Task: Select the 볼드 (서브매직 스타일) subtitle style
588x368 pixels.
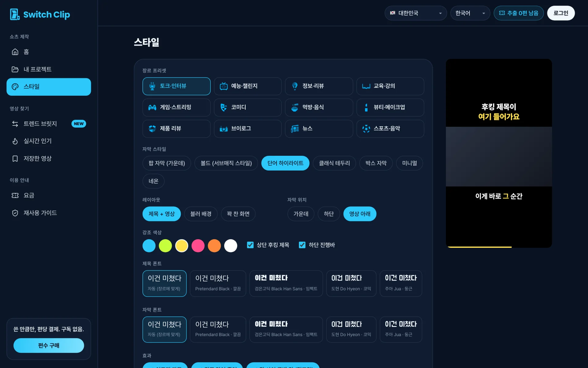Action: [x=226, y=163]
